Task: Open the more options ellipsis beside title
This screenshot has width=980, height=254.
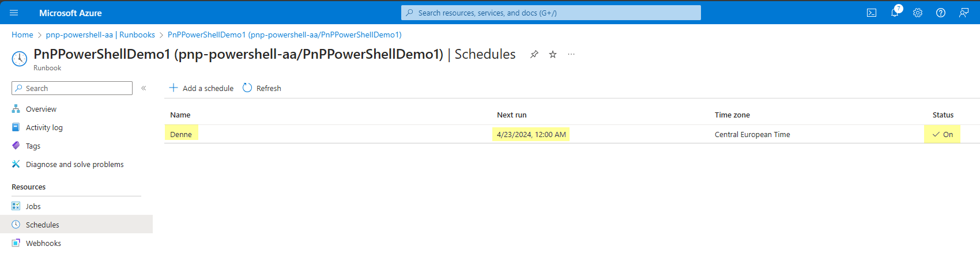Action: tap(571, 54)
